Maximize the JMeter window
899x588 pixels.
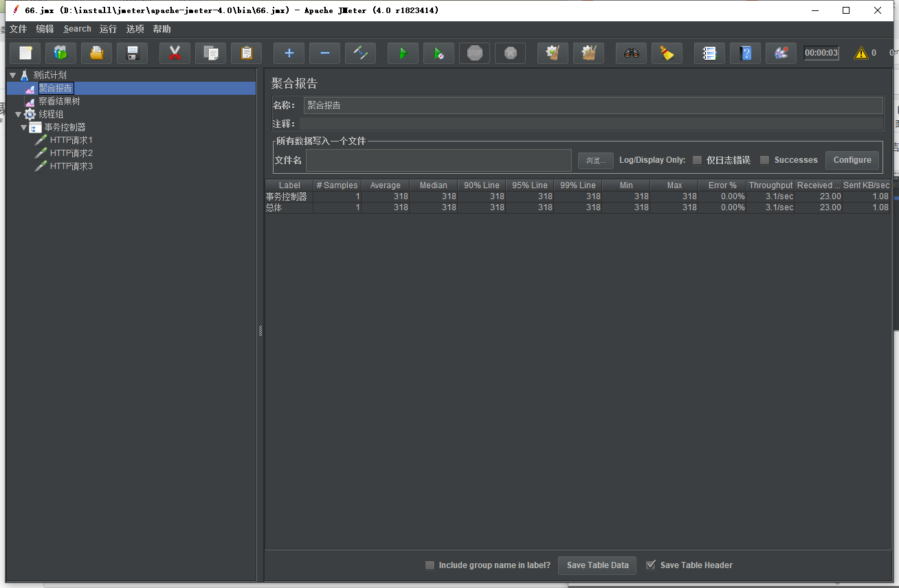coord(846,10)
